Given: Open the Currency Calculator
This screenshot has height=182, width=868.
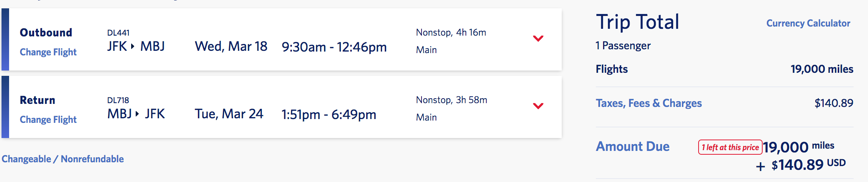Looking at the screenshot, I should (808, 23).
